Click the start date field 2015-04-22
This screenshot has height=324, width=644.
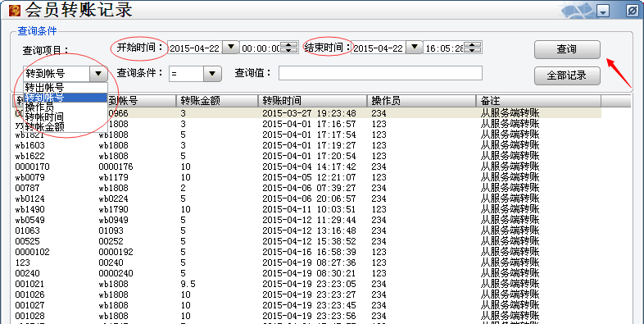pos(195,48)
